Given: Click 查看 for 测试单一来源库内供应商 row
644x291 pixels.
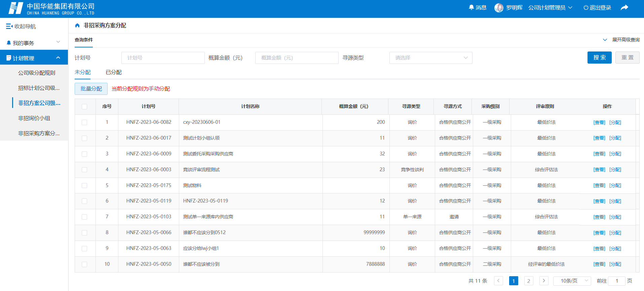Looking at the screenshot, I should pos(599,217).
